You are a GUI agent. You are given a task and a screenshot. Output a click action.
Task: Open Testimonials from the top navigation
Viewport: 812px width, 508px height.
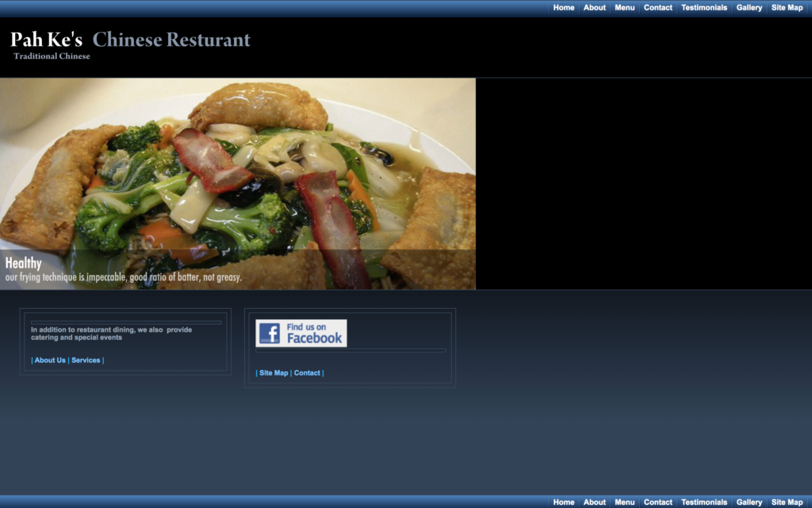(x=704, y=8)
